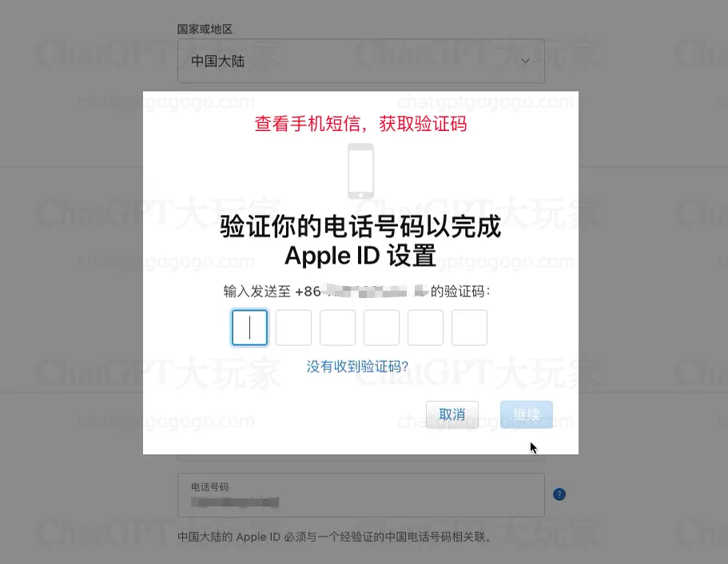Click the 继续 button

[527, 415]
